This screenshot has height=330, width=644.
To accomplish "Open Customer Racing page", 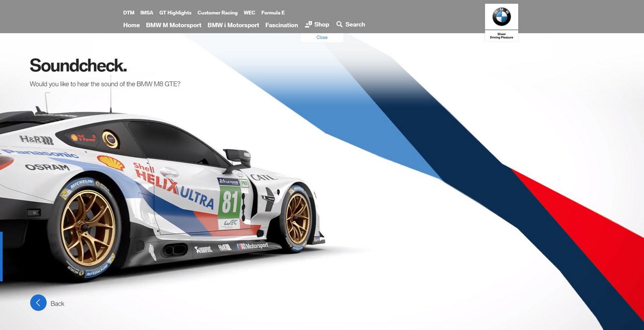I will (217, 13).
